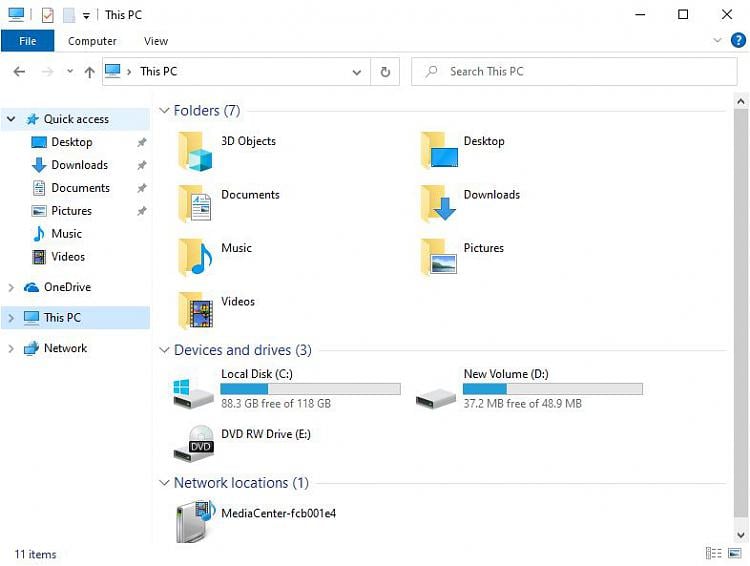Click the New folder quick access toolbar icon

pyautogui.click(x=69, y=15)
